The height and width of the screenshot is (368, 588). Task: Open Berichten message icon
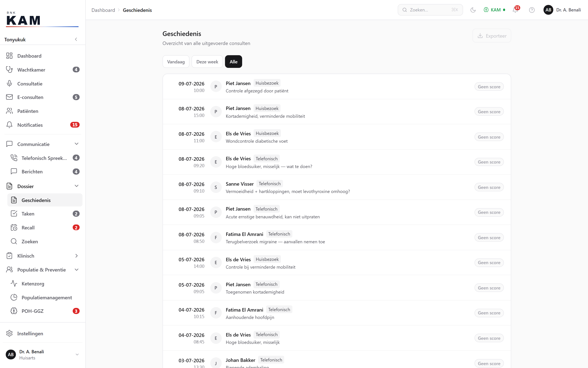coord(14,172)
